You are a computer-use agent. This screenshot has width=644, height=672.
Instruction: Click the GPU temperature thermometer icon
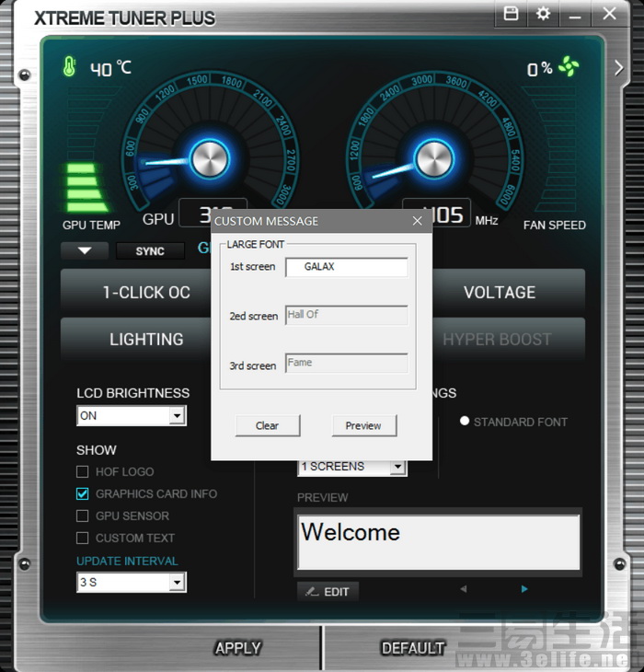tap(69, 66)
